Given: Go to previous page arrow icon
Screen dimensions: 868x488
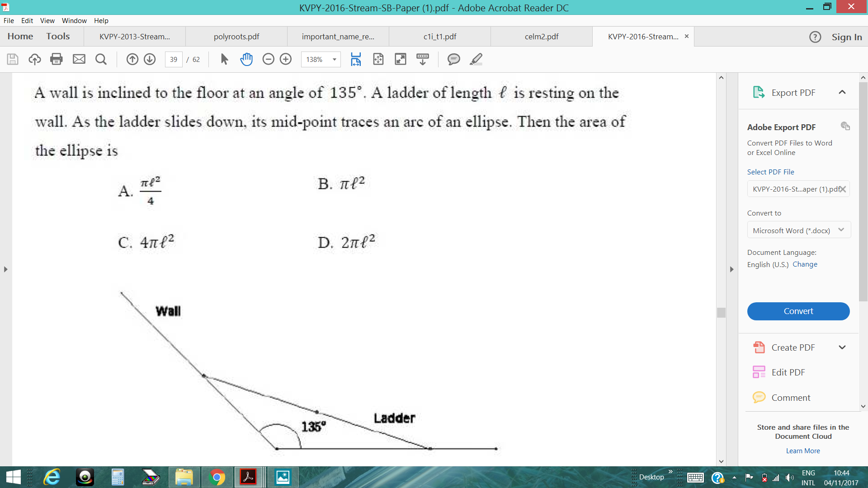Looking at the screenshot, I should click(x=132, y=59).
